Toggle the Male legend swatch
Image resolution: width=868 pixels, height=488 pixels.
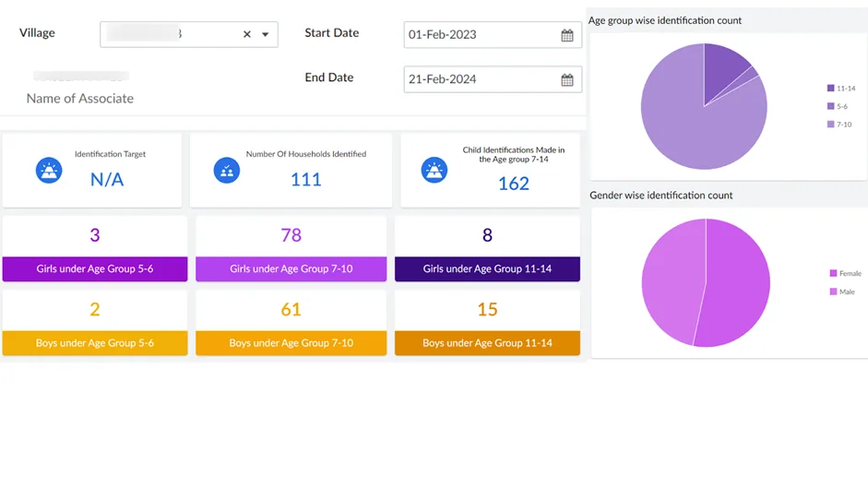[x=833, y=292]
